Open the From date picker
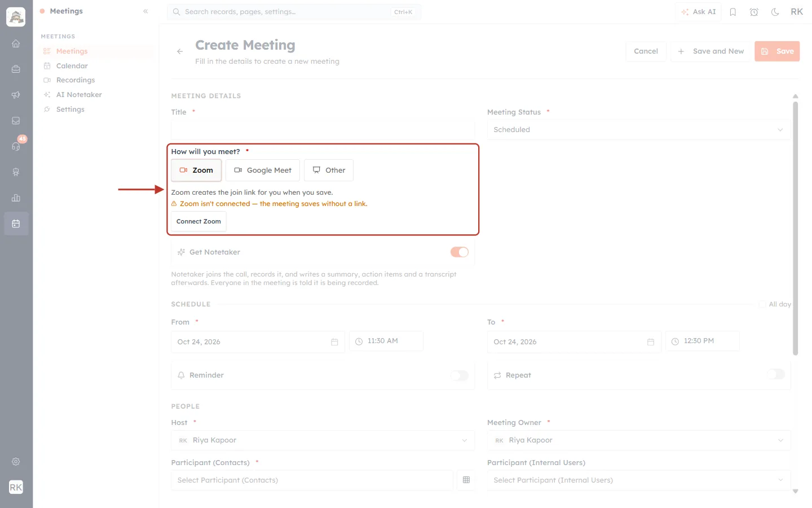The width and height of the screenshot is (812, 508). (258, 341)
